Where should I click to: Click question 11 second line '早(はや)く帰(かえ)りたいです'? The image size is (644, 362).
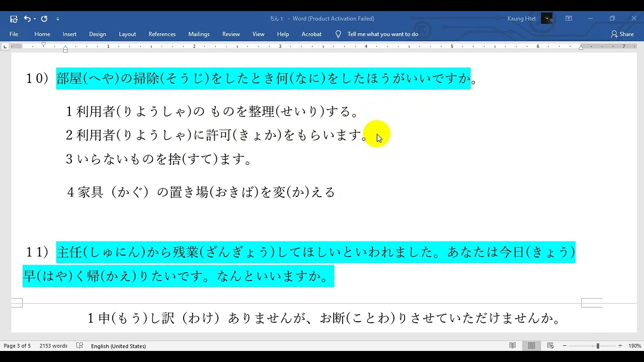point(178,277)
